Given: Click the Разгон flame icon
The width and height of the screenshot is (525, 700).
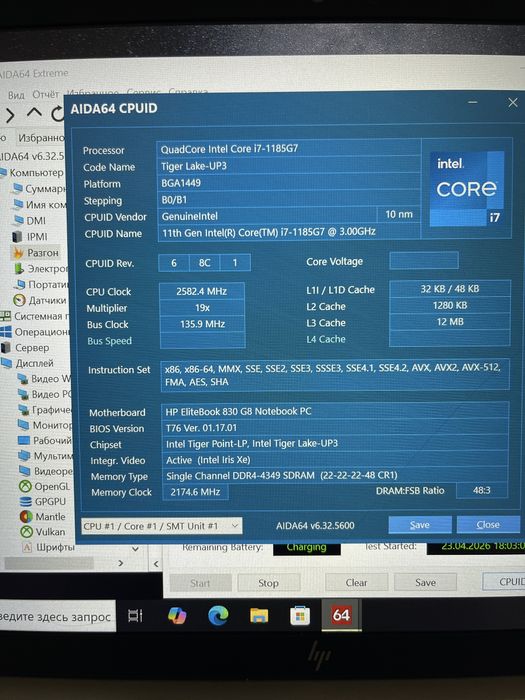Looking at the screenshot, I should [x=18, y=254].
